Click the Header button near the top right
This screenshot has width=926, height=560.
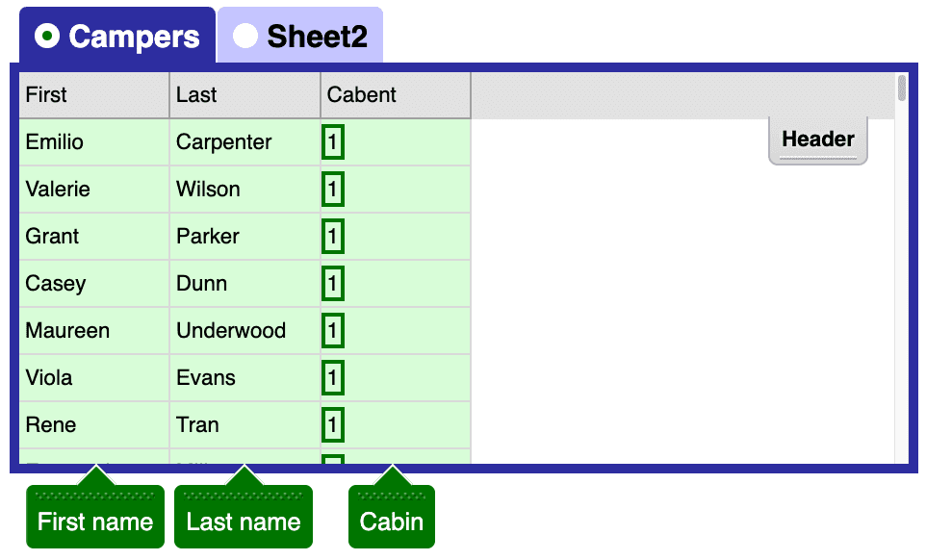click(x=817, y=139)
